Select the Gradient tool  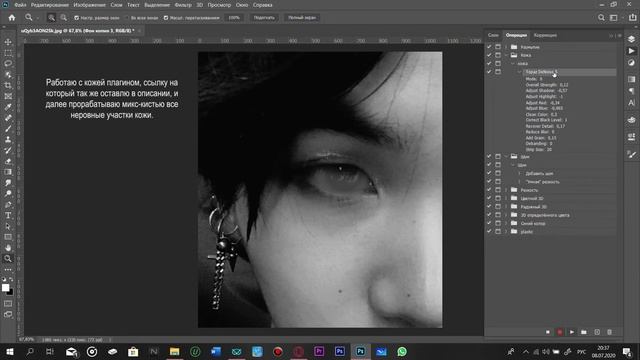(x=8, y=172)
